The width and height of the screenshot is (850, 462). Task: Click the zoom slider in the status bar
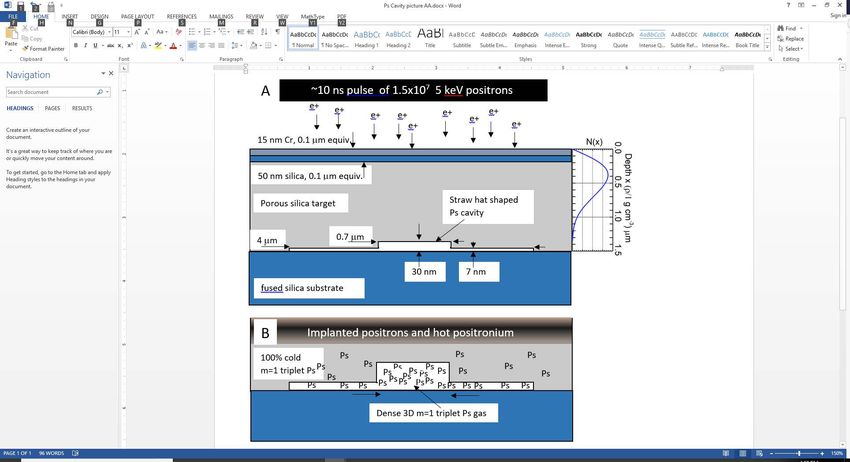(799, 453)
